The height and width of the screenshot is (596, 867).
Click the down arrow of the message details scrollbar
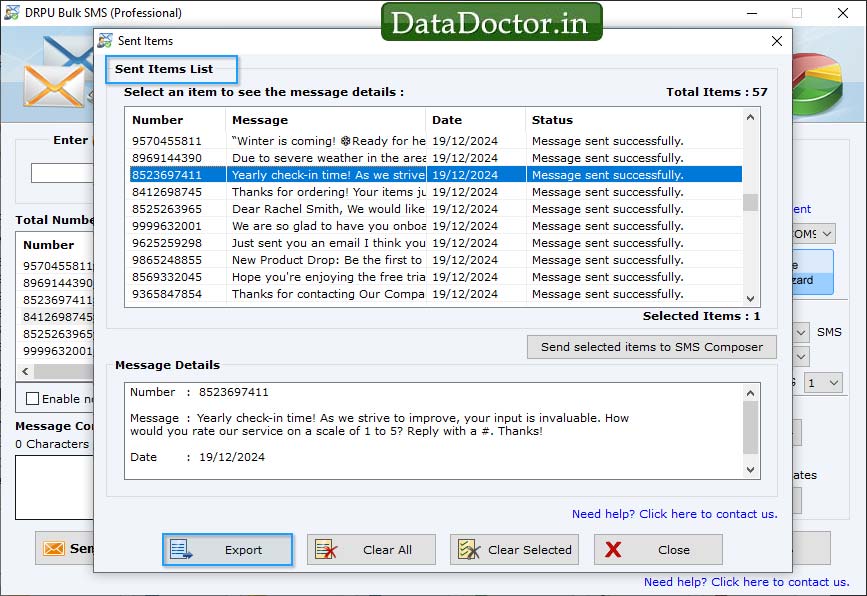[750, 470]
